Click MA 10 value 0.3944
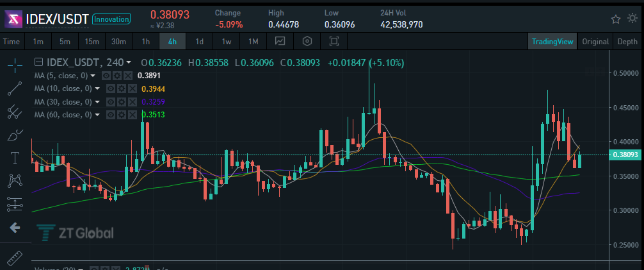 pyautogui.click(x=153, y=89)
